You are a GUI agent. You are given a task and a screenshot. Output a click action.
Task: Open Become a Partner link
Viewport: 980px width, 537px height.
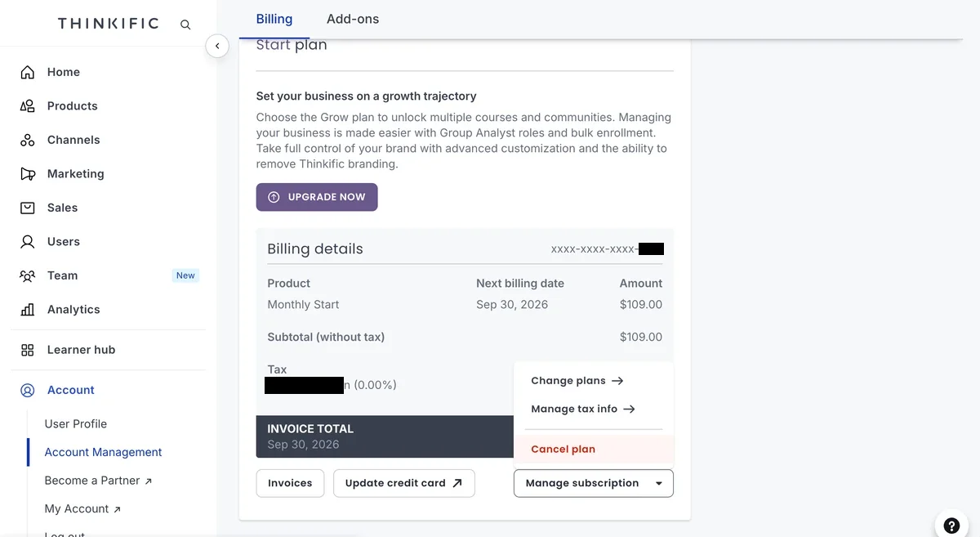98,481
